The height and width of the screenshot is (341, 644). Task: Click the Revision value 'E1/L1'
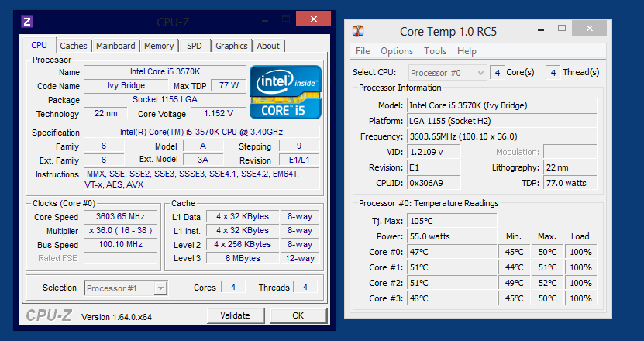pyautogui.click(x=299, y=160)
